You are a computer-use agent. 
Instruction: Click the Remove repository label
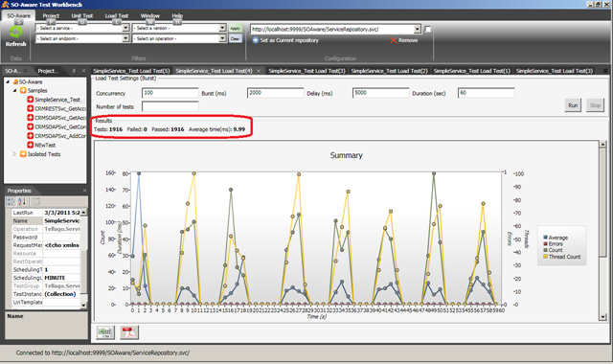point(408,40)
